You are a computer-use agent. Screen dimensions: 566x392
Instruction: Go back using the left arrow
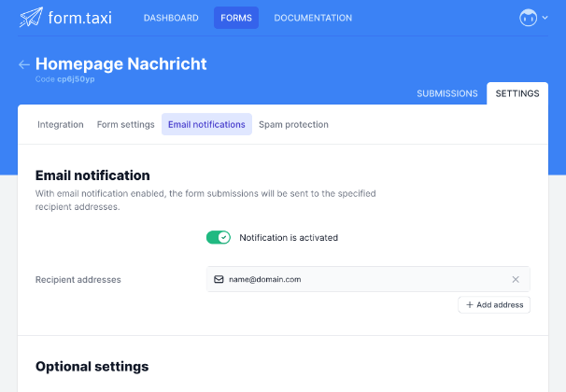coord(24,64)
